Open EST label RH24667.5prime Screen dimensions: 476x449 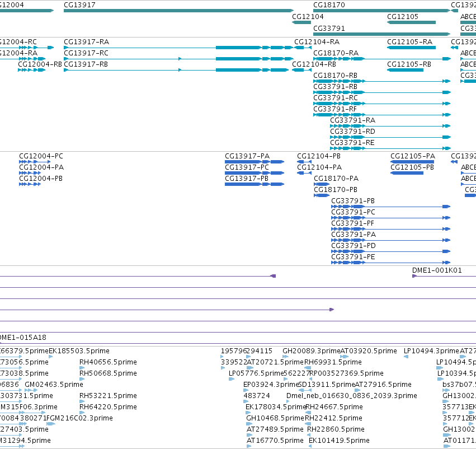click(334, 408)
